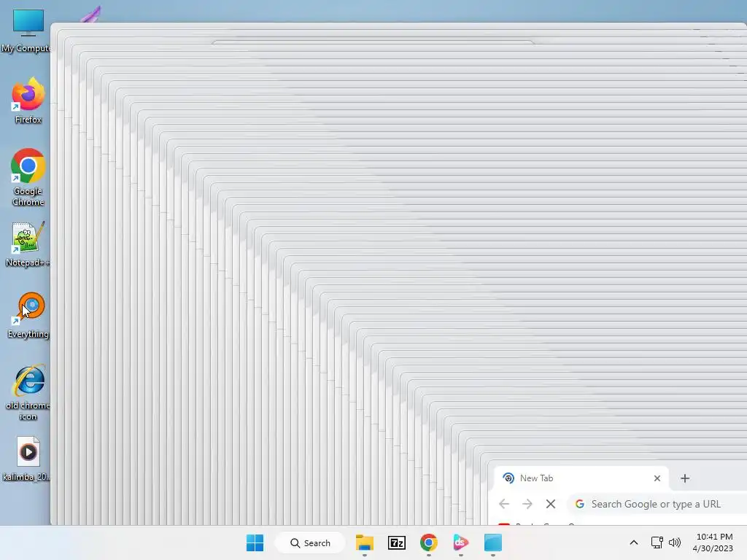Viewport: 747px width, 560px height.
Task: Open 7-Zip from taskbar
Action: [396, 542]
